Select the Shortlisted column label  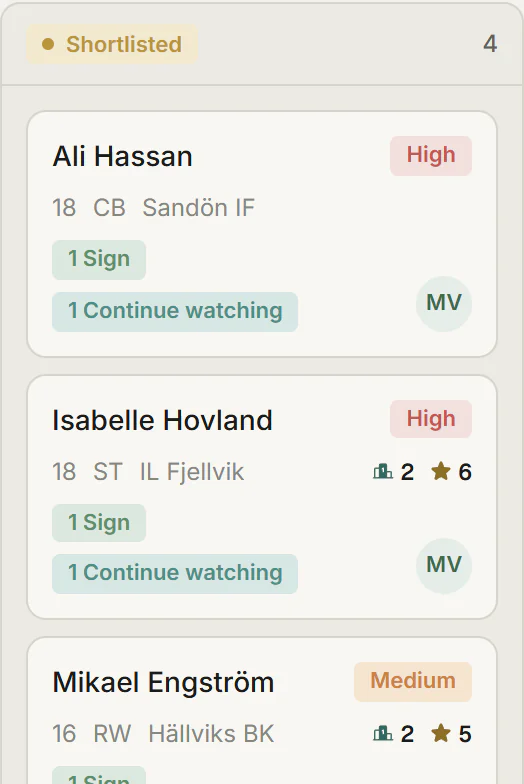(x=124, y=44)
